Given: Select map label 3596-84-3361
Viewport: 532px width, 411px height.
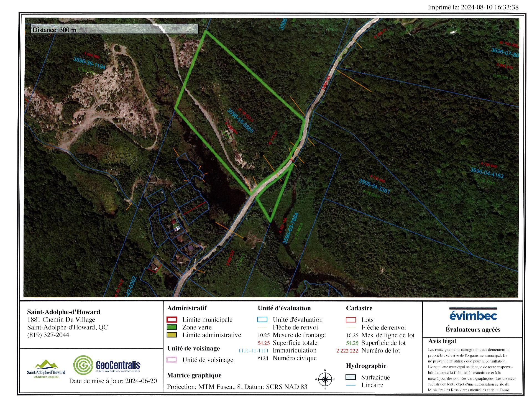Looking at the screenshot, I should 374,186.
